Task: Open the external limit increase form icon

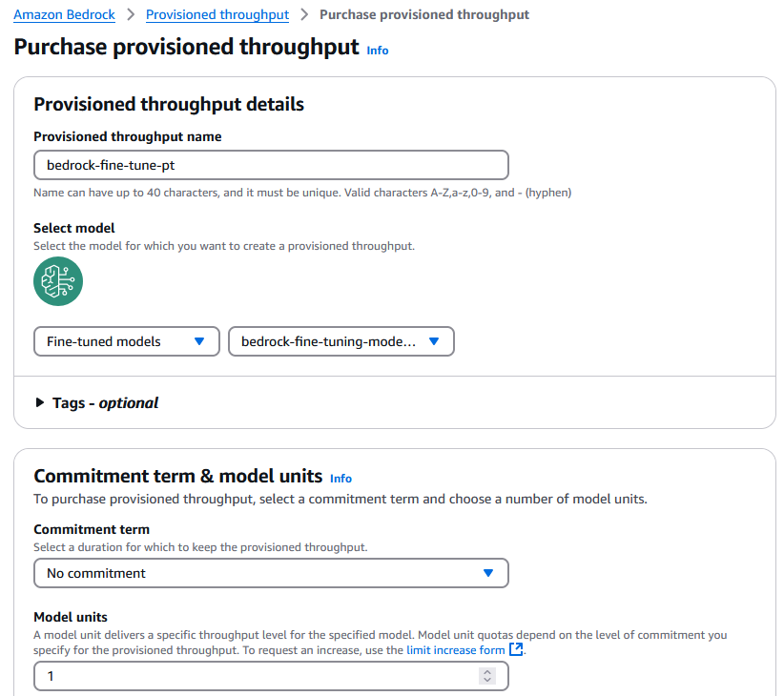Action: [x=516, y=650]
